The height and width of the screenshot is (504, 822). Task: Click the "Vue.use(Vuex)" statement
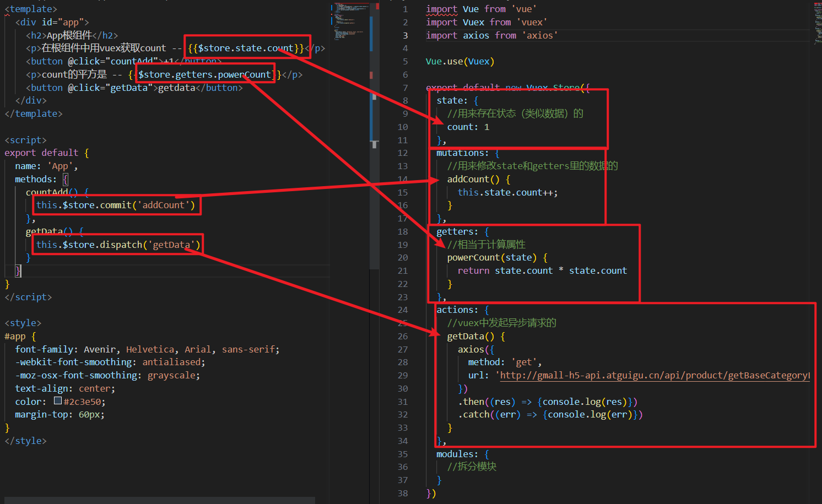tap(460, 61)
